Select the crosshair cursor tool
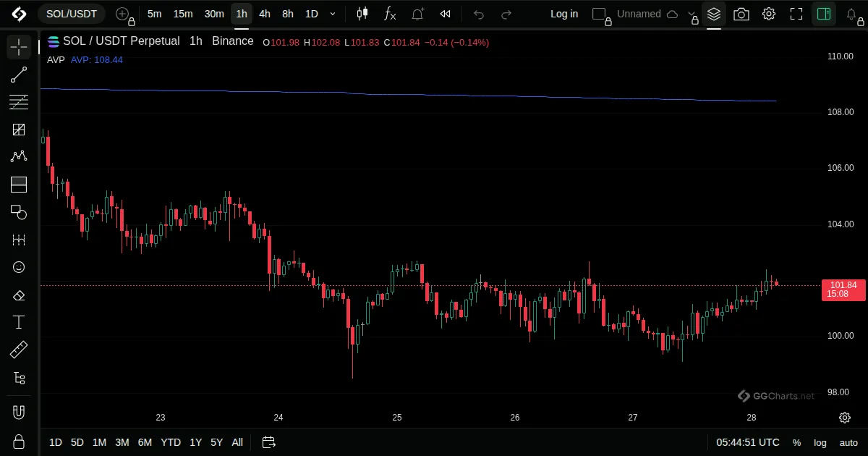This screenshot has height=456, width=868. pyautogui.click(x=19, y=47)
